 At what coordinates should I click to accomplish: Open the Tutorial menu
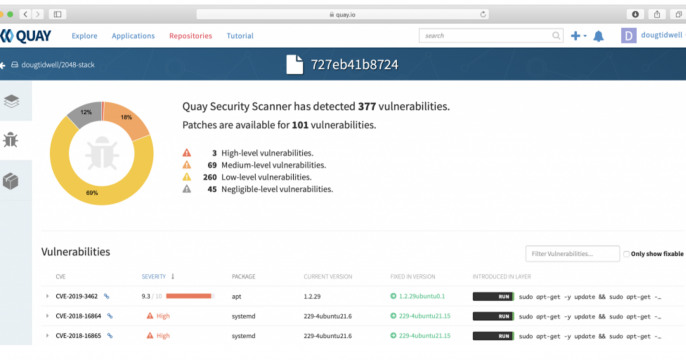(240, 36)
